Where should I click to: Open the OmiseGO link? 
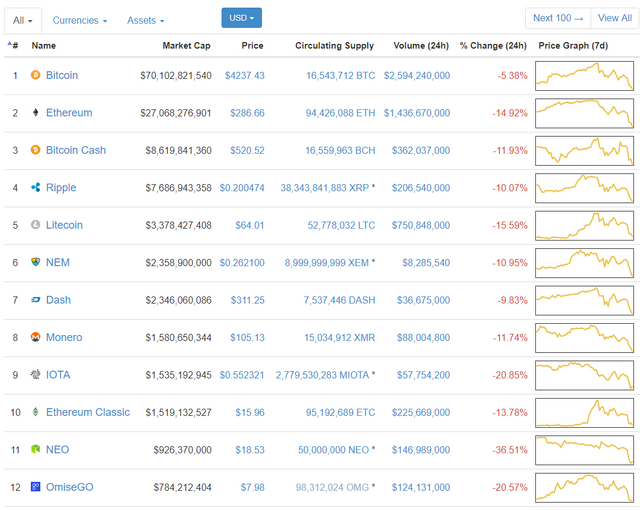[x=70, y=487]
